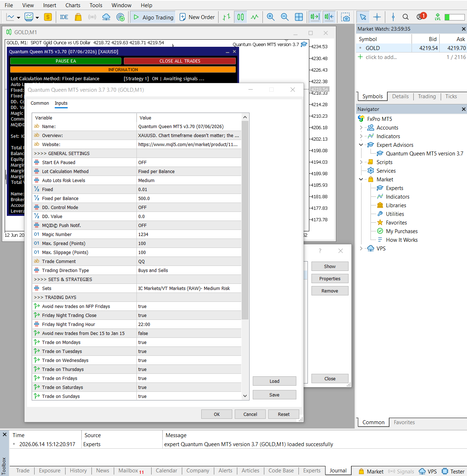
Task: Open the VPS cloud toolbar icon
Action: [106, 17]
